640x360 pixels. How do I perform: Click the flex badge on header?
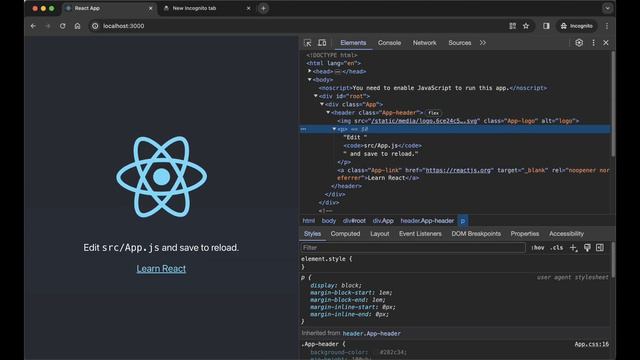433,113
